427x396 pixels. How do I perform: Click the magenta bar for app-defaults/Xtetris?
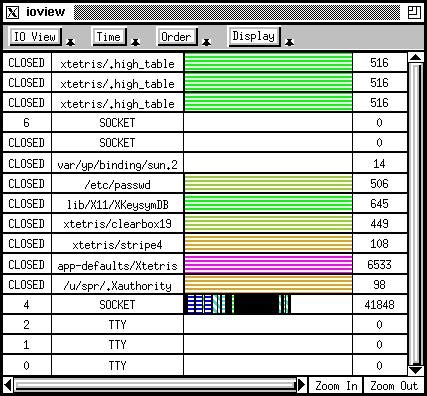[x=268, y=264]
